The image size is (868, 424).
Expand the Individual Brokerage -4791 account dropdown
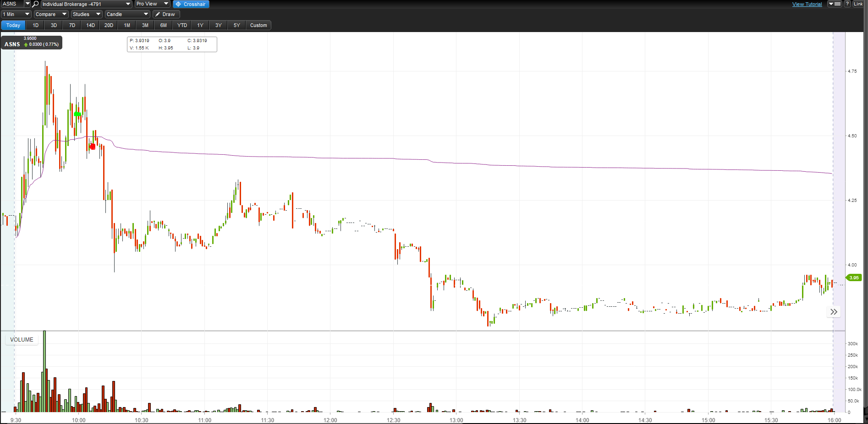coord(86,4)
